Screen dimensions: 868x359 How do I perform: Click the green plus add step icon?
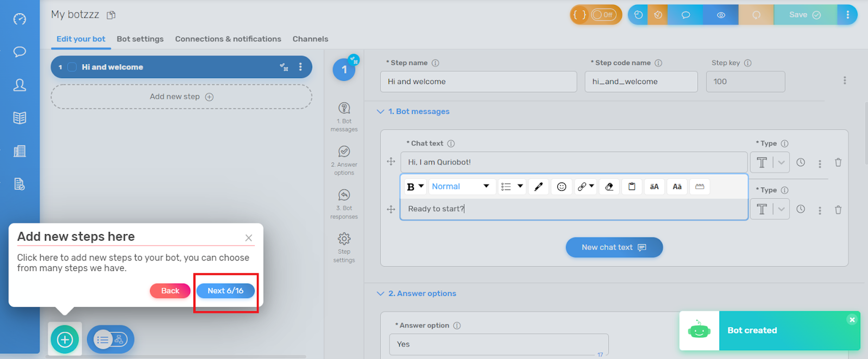tap(65, 340)
